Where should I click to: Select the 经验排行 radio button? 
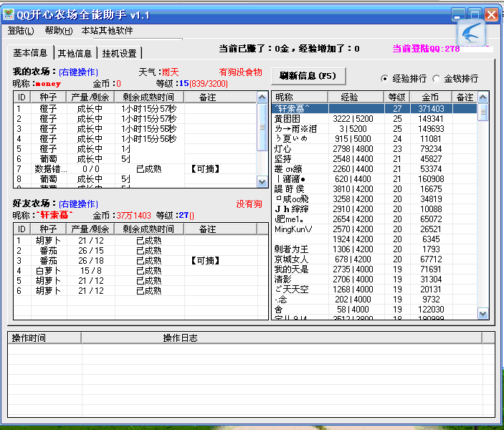click(404, 78)
